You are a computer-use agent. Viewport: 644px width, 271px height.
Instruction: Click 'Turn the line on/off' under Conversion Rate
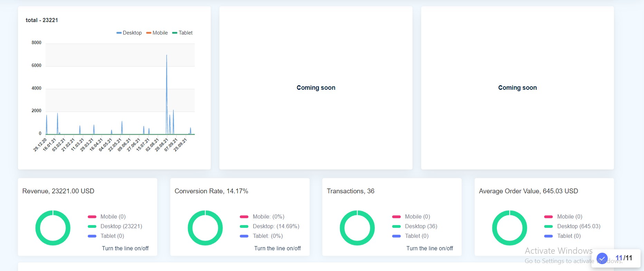tap(277, 248)
